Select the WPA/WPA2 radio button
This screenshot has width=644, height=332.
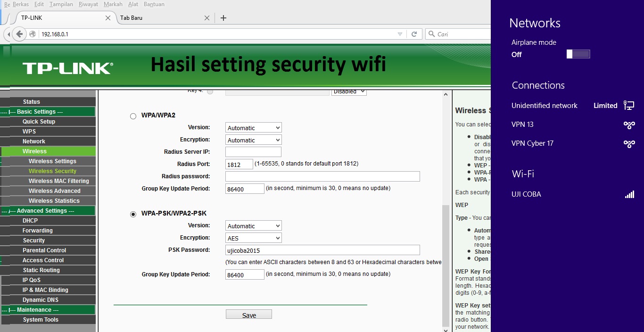[133, 116]
